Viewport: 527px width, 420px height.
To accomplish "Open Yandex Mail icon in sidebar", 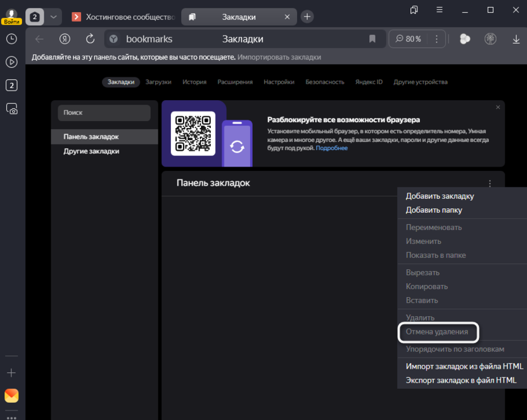I will [11, 396].
